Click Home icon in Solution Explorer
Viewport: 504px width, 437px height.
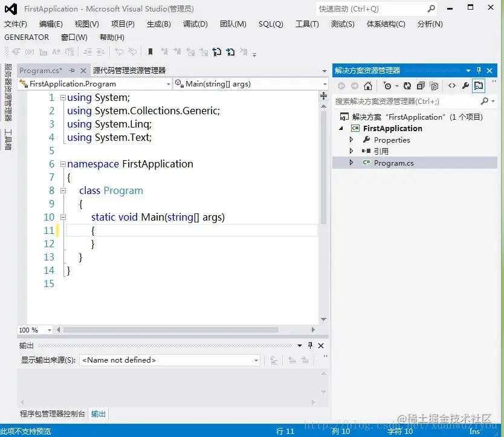pos(368,86)
